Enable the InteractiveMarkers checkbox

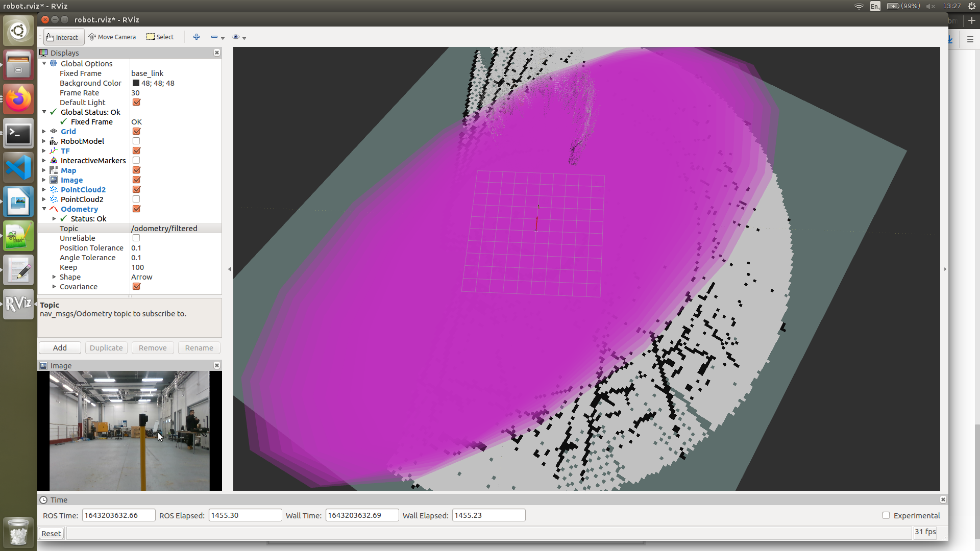point(136,160)
